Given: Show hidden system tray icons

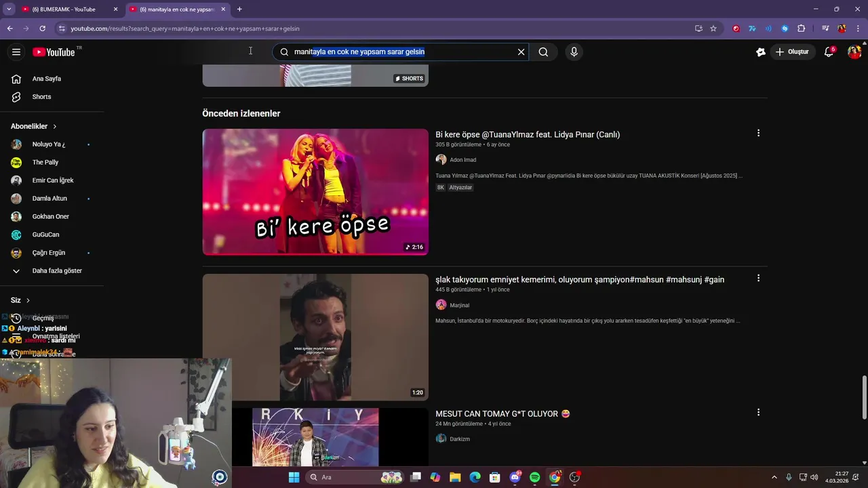Looking at the screenshot, I should tap(774, 477).
